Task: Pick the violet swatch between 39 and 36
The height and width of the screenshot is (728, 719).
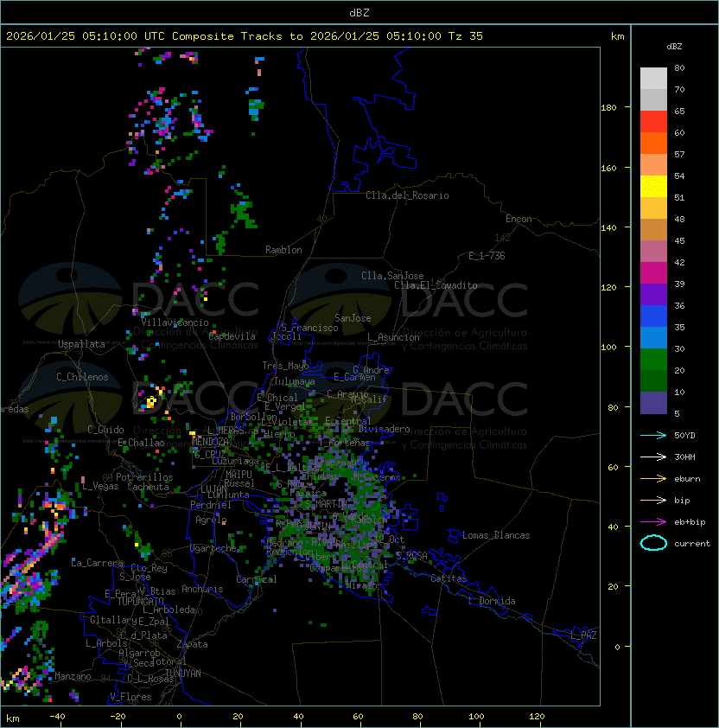Action: (x=653, y=295)
